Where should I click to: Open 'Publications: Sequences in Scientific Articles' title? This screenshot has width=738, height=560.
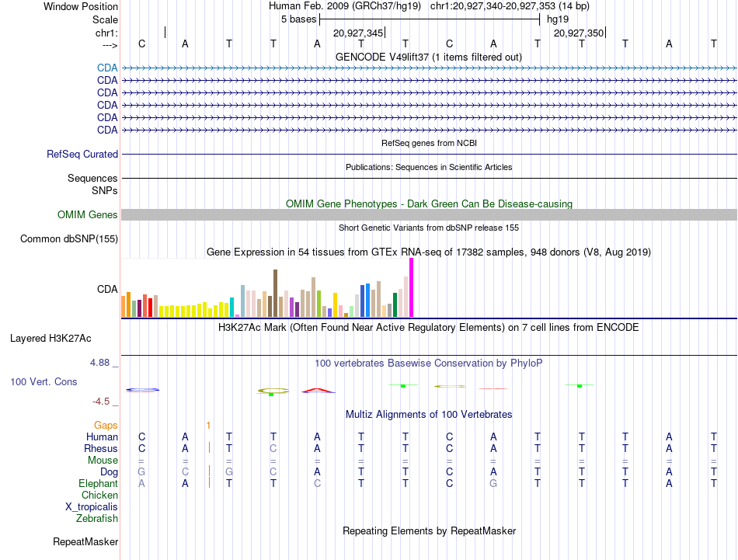[x=429, y=167]
